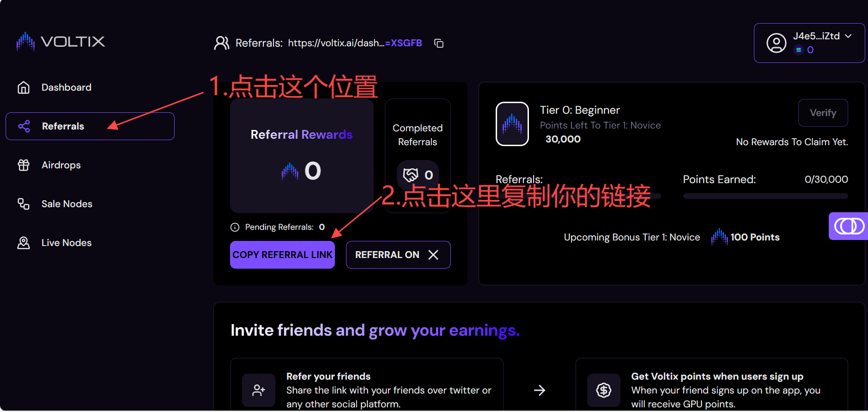Screen dimensions: 868x412
Task: Click the Voltix logo
Action: click(x=61, y=42)
